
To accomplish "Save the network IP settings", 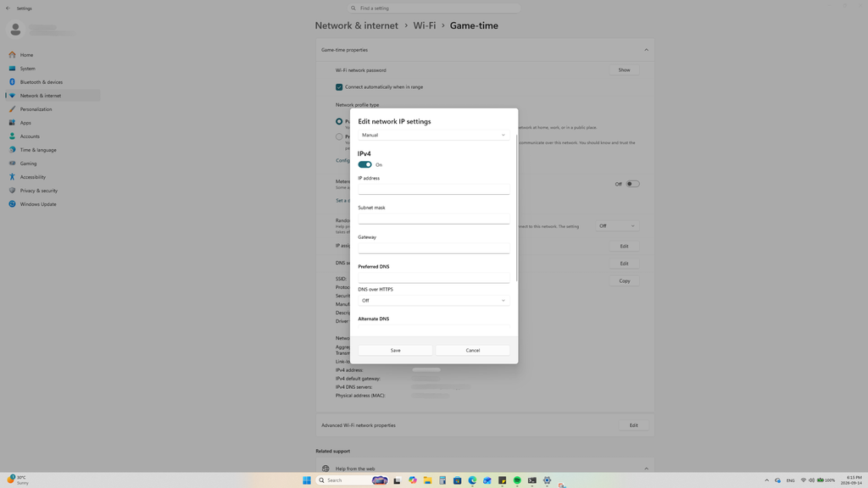I will (x=395, y=350).
